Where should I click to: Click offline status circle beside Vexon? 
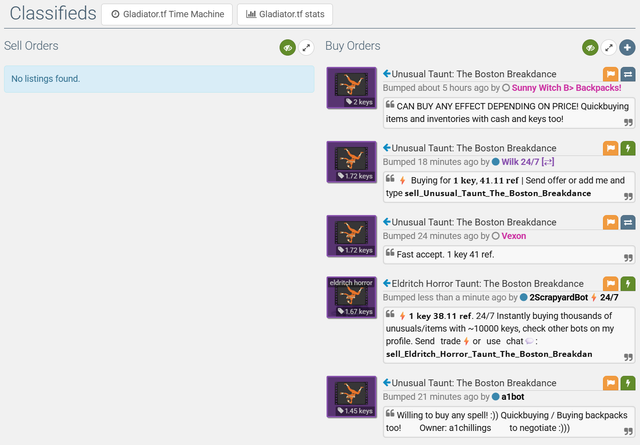tap(496, 236)
